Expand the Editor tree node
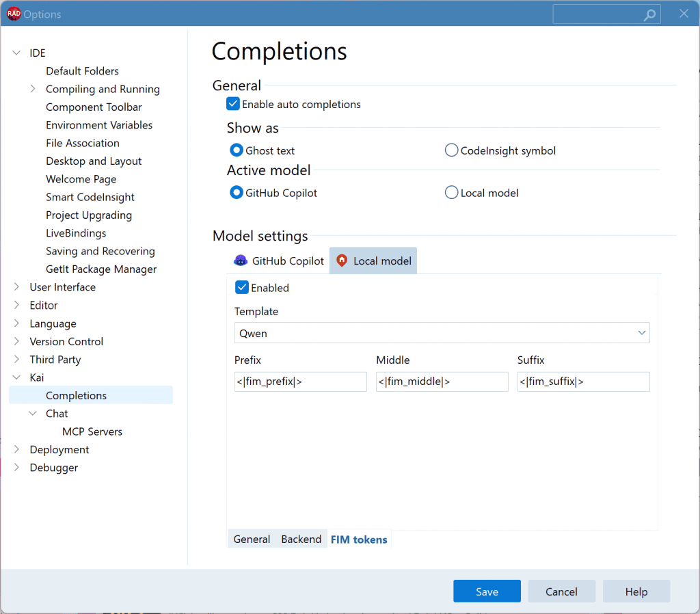Viewport: 700px width, 614px height. point(16,305)
